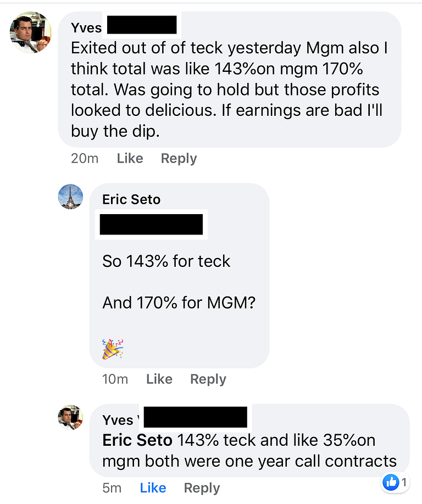The image size is (422, 504).
Task: Open the Yves name link in last reply
Action: pos(118,420)
